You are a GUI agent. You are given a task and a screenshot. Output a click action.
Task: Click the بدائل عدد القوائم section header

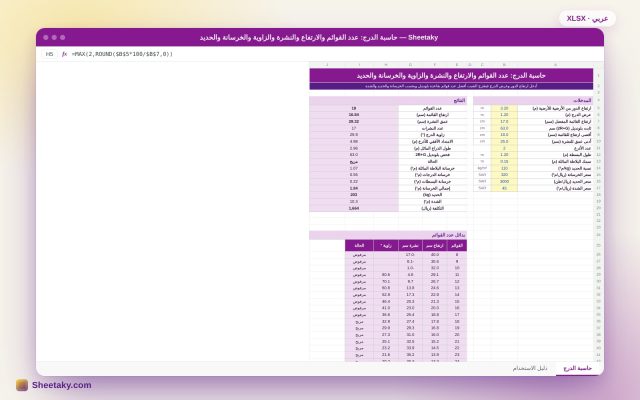coord(388,235)
